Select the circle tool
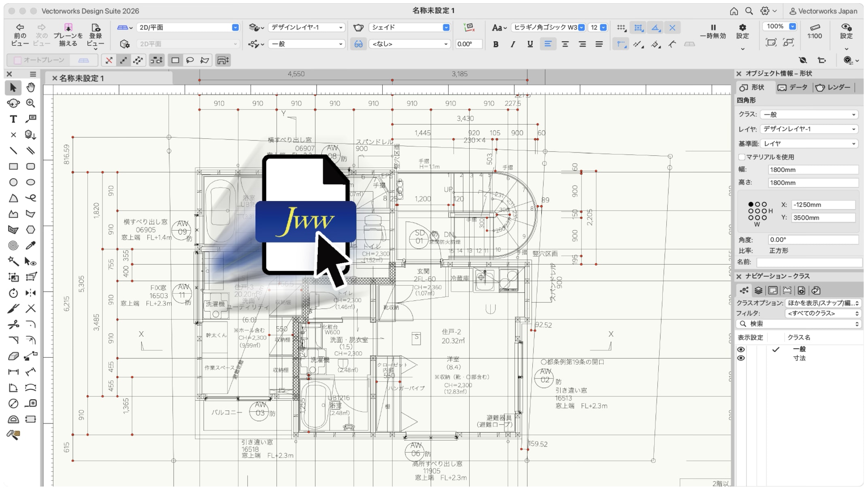 tap(13, 182)
